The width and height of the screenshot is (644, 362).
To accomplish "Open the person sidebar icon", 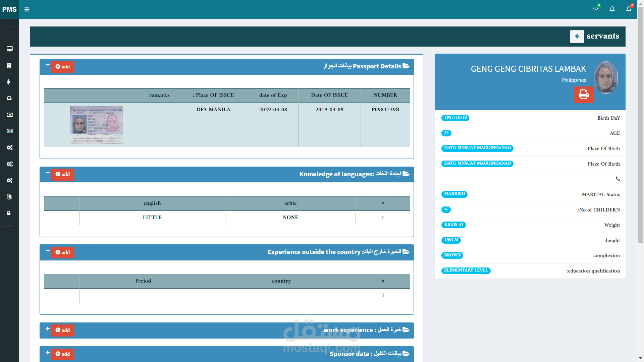I will pyautogui.click(x=9, y=82).
